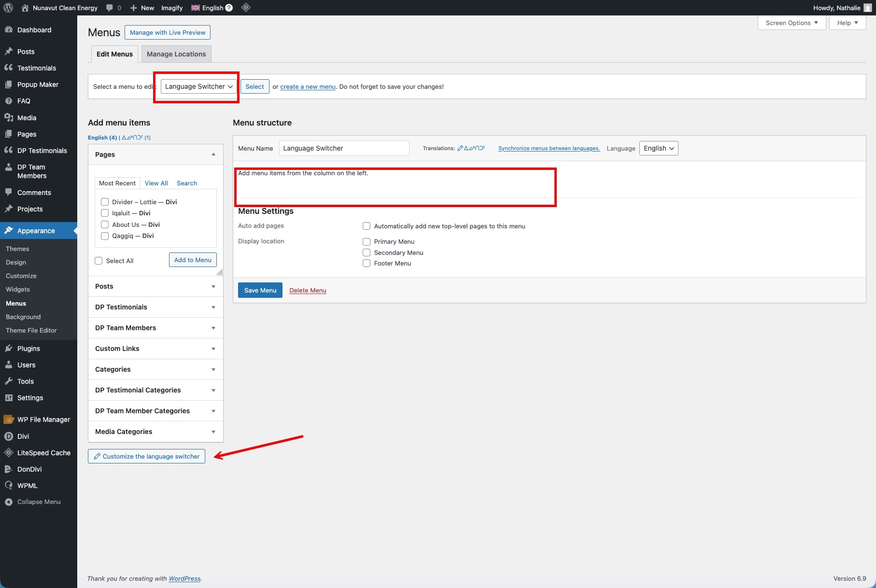Open WP File Manager folder icon
Viewport: 876px width, 588px height.
pyautogui.click(x=9, y=420)
